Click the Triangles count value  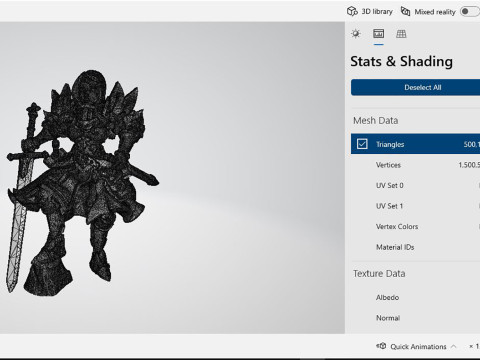coord(472,144)
